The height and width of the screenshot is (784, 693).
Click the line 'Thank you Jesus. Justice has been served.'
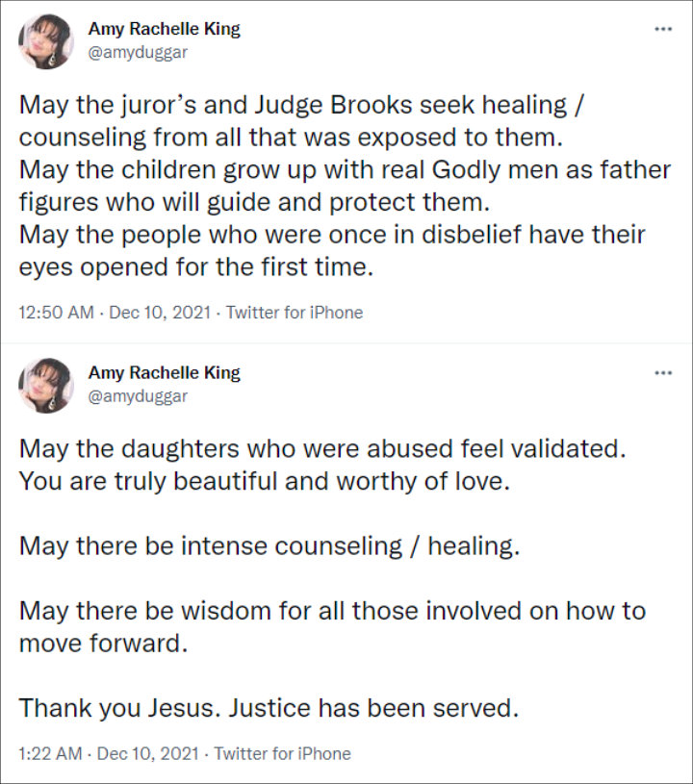269,708
